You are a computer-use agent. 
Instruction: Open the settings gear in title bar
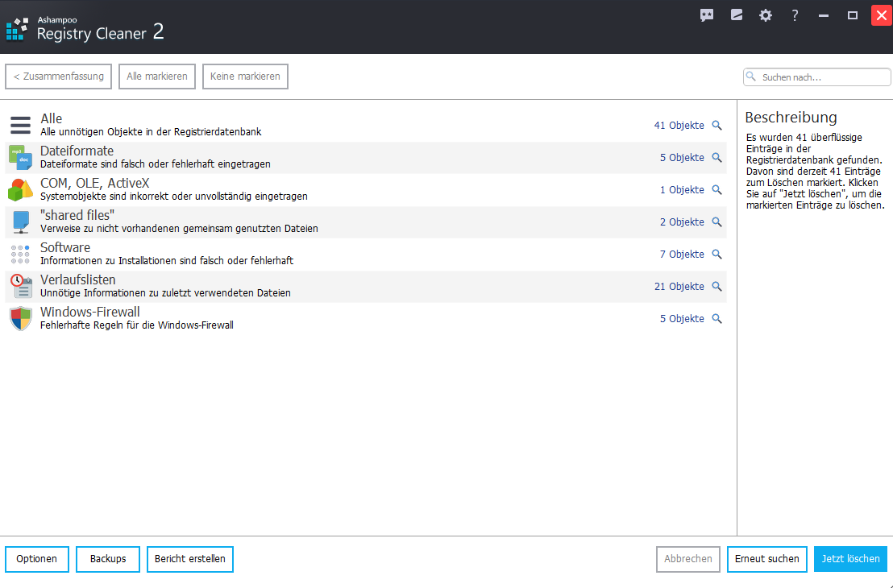[765, 15]
